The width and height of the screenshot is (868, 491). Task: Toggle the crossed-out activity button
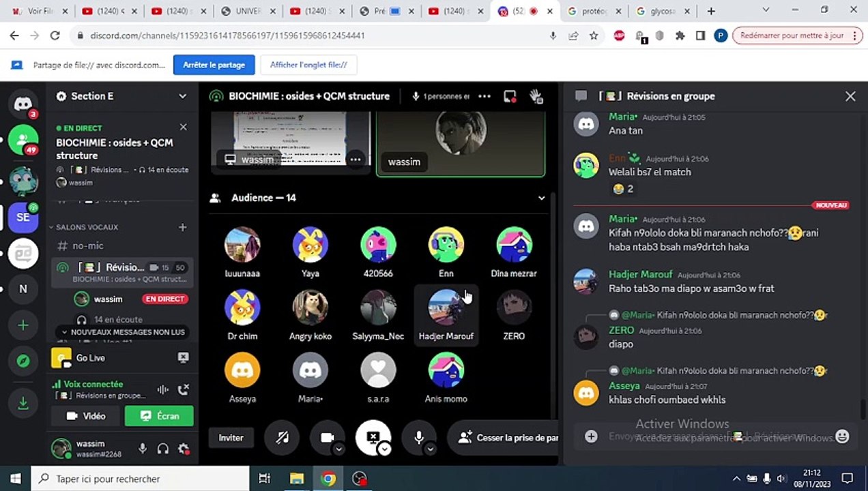(282, 438)
